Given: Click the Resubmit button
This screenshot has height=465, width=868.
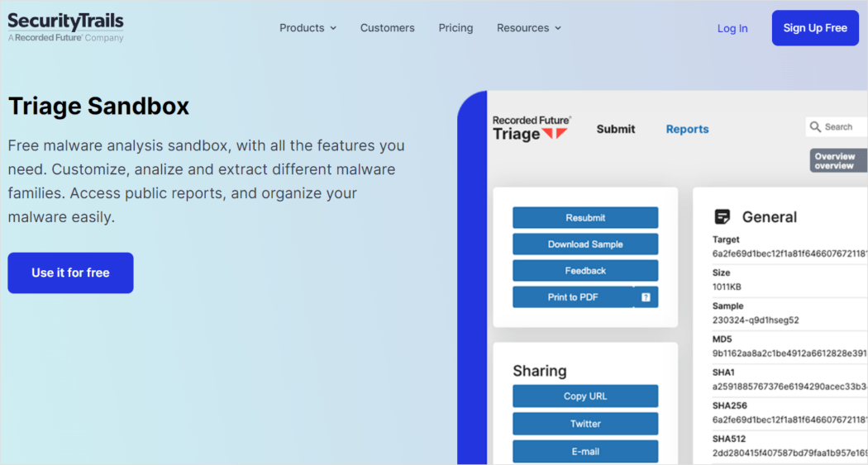Looking at the screenshot, I should (x=585, y=218).
